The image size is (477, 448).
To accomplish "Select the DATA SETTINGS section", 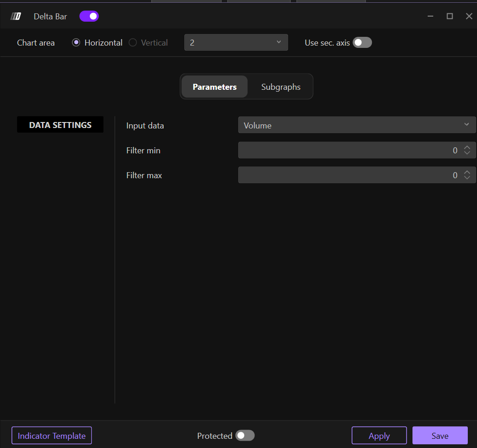I will click(x=60, y=125).
